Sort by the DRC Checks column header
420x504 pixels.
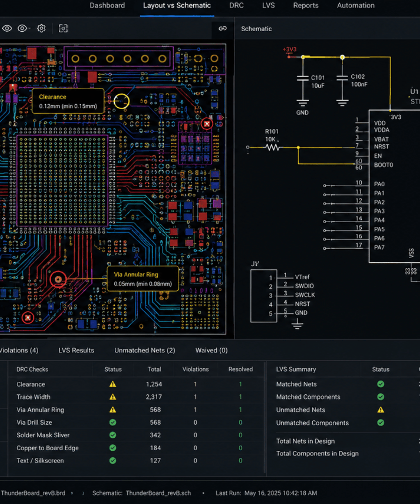(32, 369)
